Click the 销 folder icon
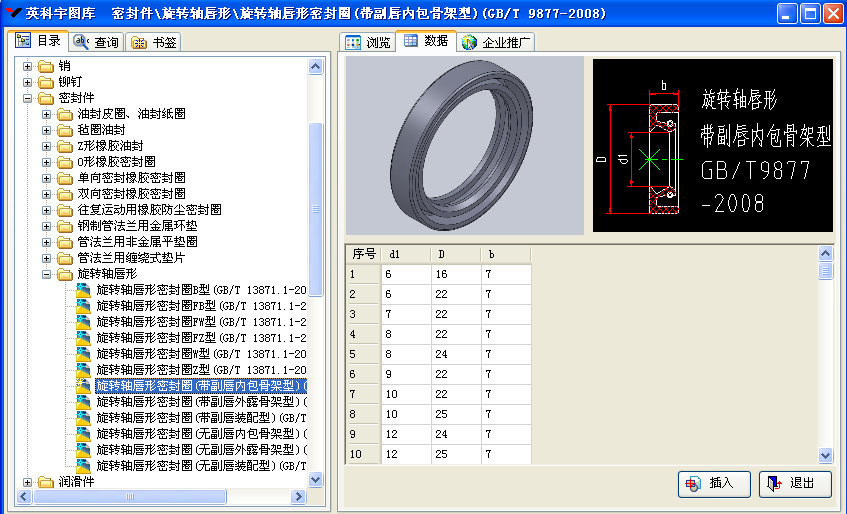847x514 pixels. (x=46, y=66)
